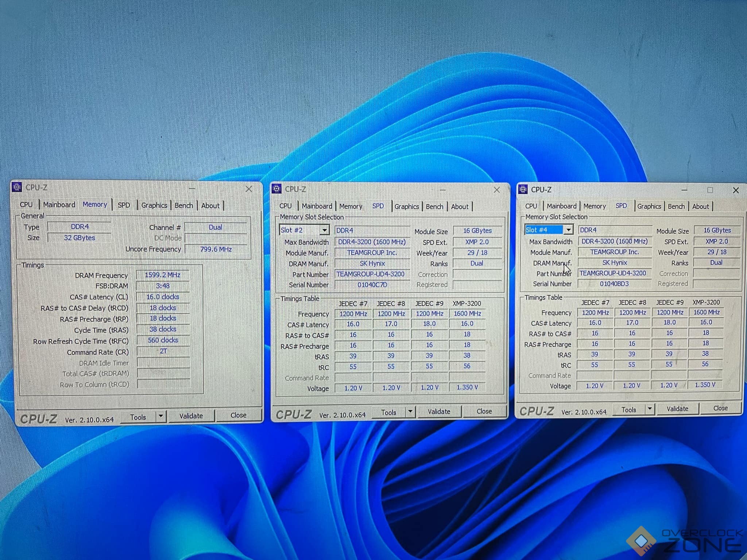This screenshot has width=747, height=560.
Task: Click XMP-3200 voltage 1.350 V in middle window
Action: (x=467, y=387)
